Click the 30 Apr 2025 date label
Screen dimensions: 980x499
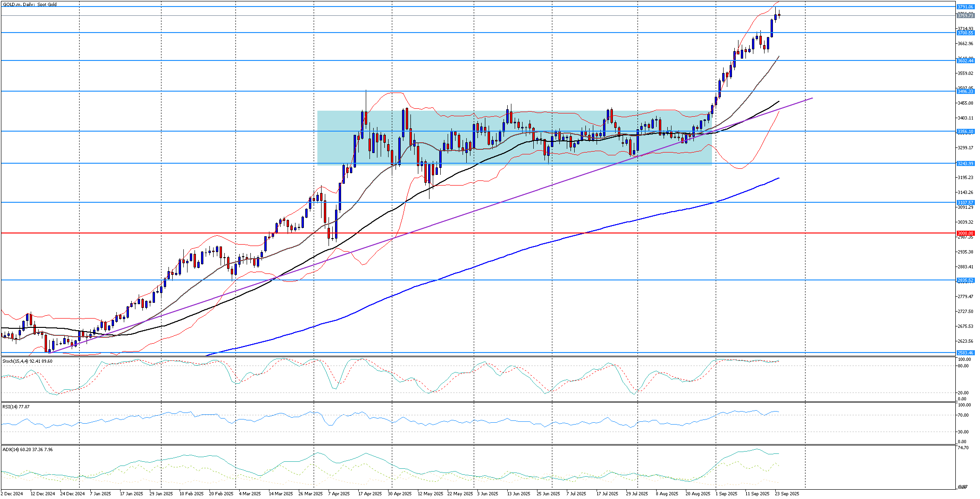pyautogui.click(x=400, y=493)
